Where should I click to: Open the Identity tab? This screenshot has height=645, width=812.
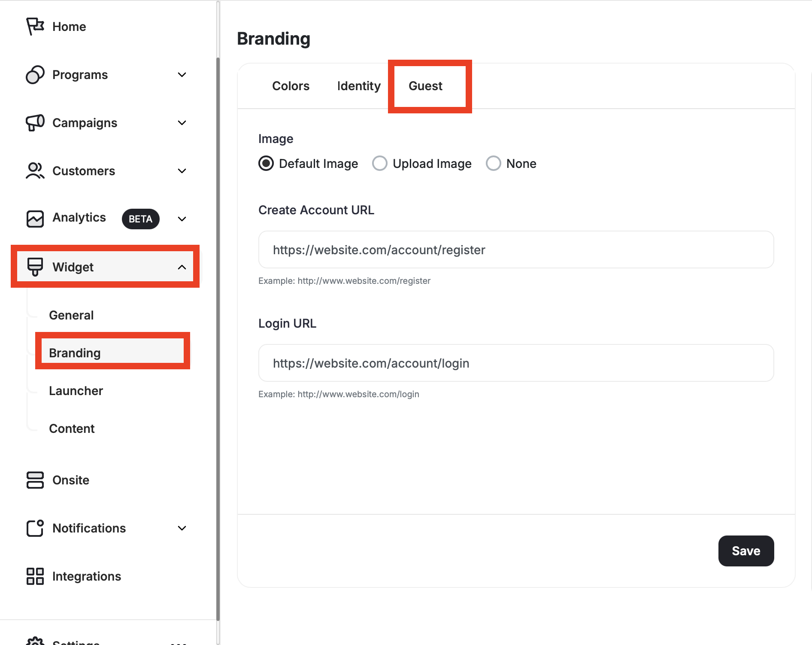358,85
